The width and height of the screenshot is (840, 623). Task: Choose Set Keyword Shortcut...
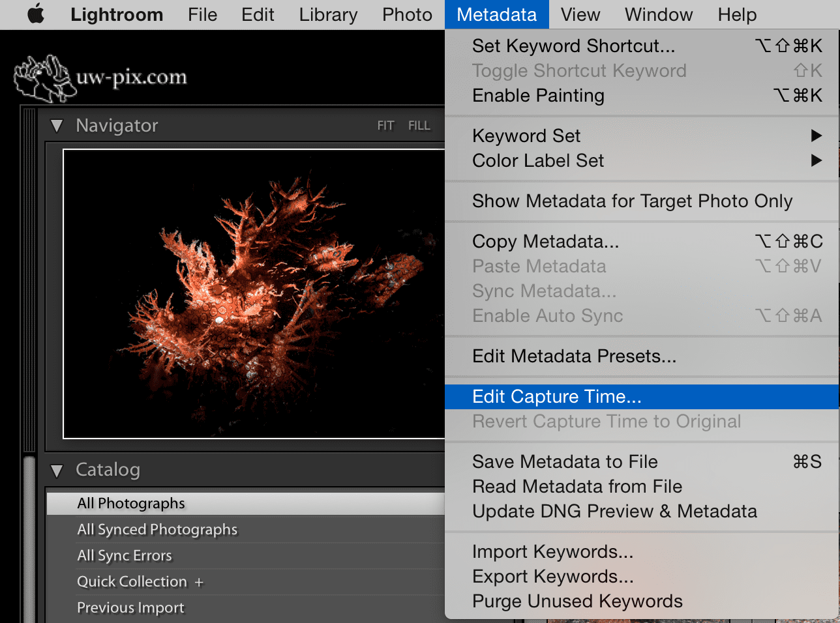(642, 46)
